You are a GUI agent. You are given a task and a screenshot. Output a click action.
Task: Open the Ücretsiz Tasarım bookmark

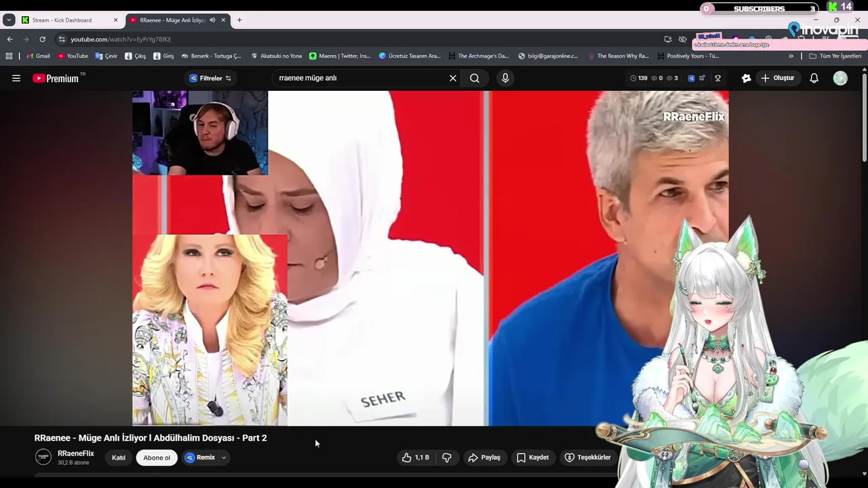tap(410, 56)
